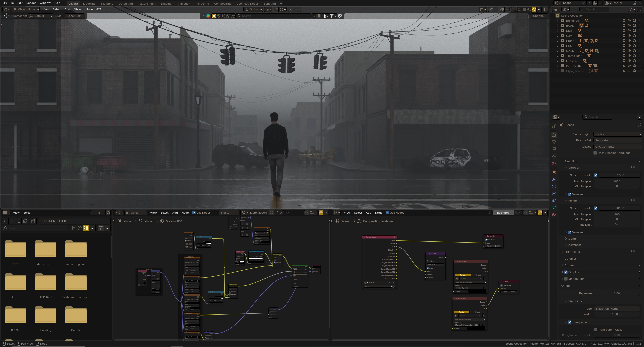Hide the FOG collection in viewport
644x347 pixels.
[629, 46]
